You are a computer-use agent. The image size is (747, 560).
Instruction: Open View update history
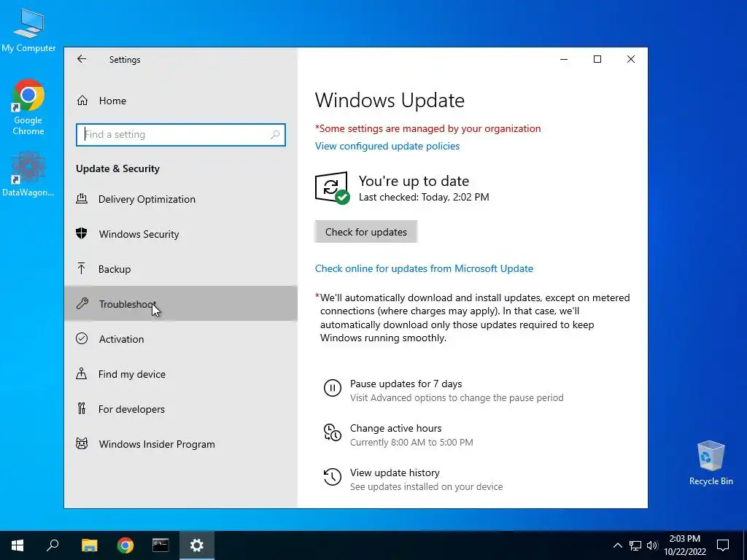395,472
